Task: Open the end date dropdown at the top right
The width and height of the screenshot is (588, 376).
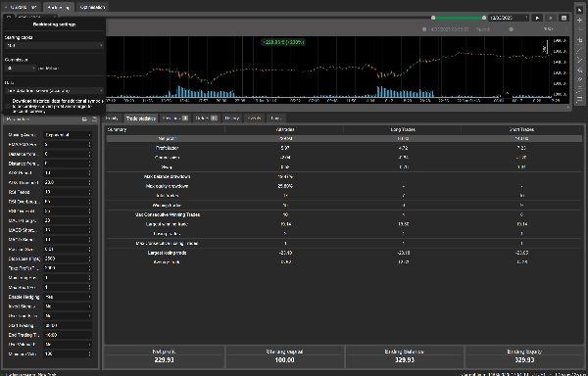Action: click(509, 18)
